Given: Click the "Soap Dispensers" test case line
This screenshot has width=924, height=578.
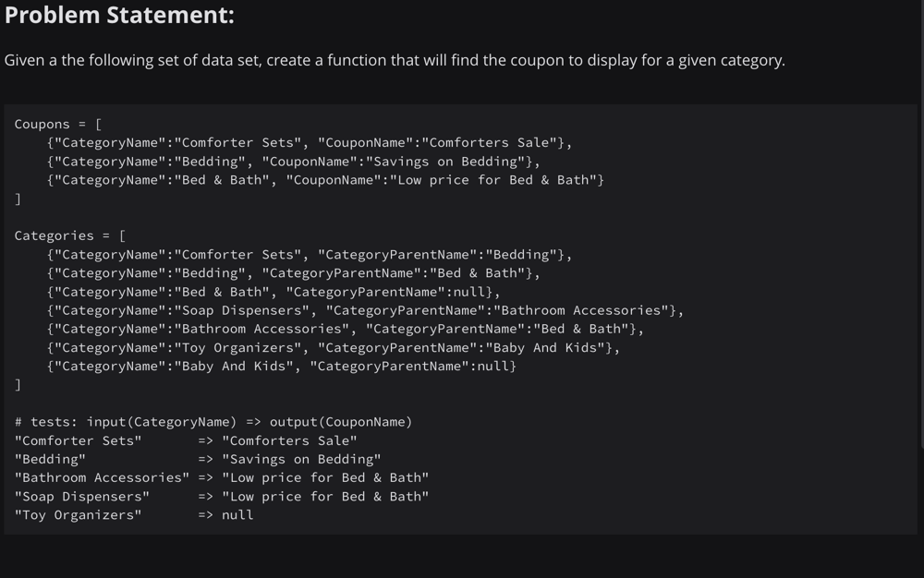Looking at the screenshot, I should pos(222,497).
